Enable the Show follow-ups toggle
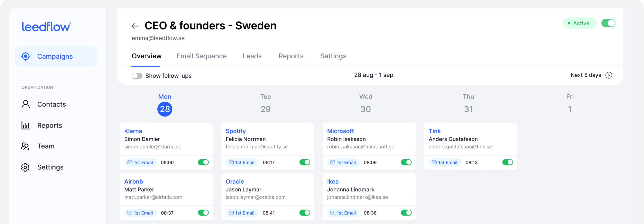 click(137, 76)
